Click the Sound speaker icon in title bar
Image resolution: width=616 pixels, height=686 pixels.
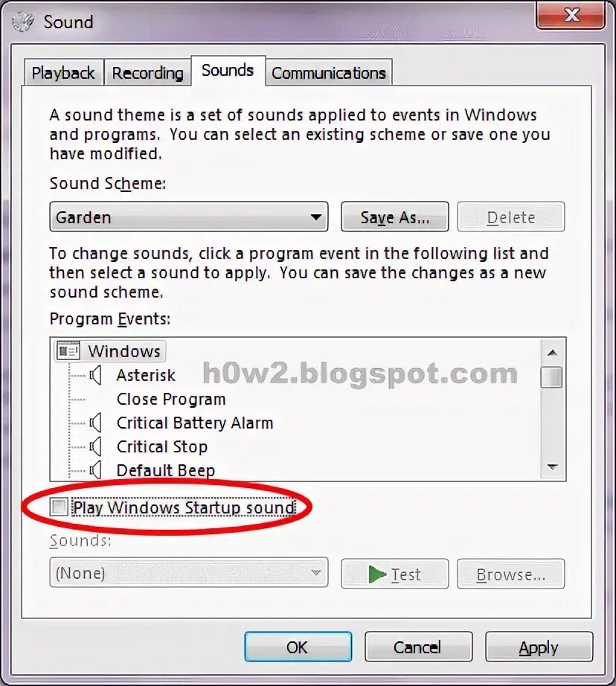[23, 22]
